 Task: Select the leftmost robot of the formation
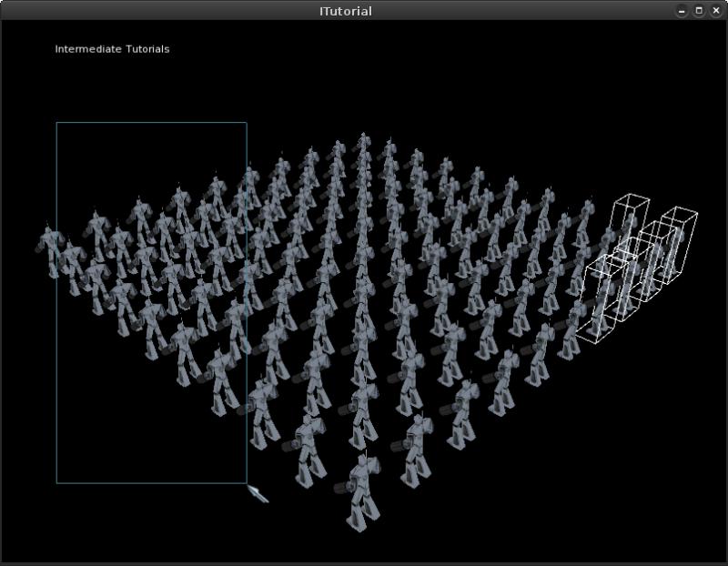pyautogui.click(x=50, y=251)
